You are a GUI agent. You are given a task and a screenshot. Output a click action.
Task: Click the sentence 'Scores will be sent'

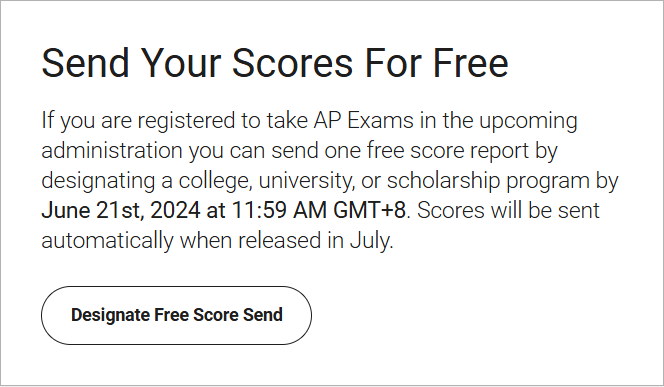pos(508,210)
